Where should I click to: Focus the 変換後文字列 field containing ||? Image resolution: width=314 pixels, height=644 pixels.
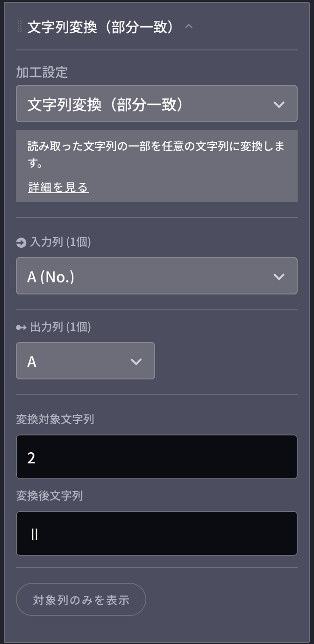coord(157,533)
